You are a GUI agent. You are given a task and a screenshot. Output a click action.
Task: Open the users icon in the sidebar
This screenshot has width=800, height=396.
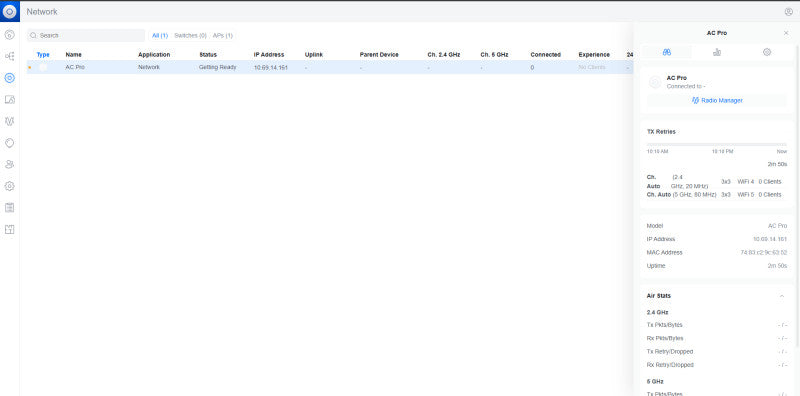9,164
